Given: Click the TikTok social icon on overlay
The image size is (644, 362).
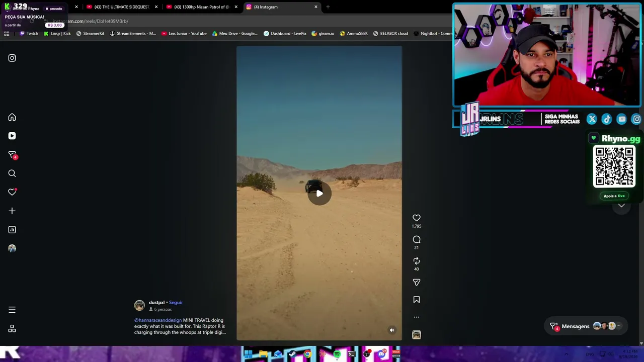Looking at the screenshot, I should coord(607,119).
